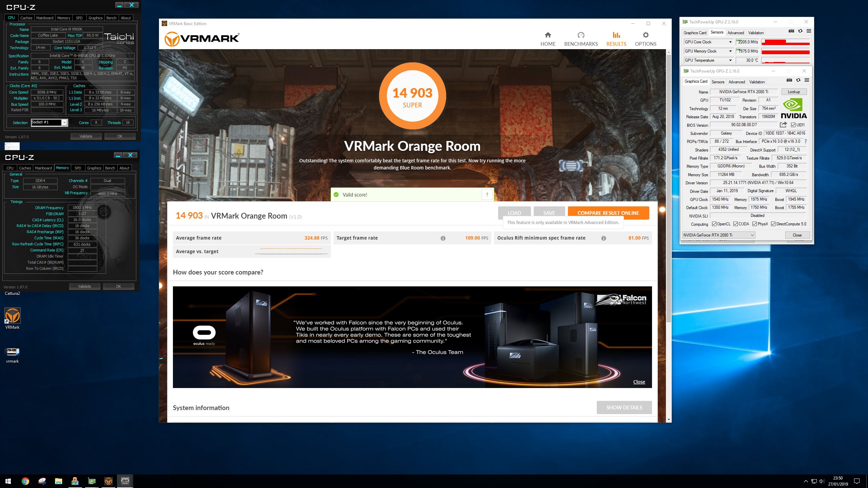Viewport: 868px width, 488px height.
Task: Open the notification center in the taskbar
Action: point(857,481)
